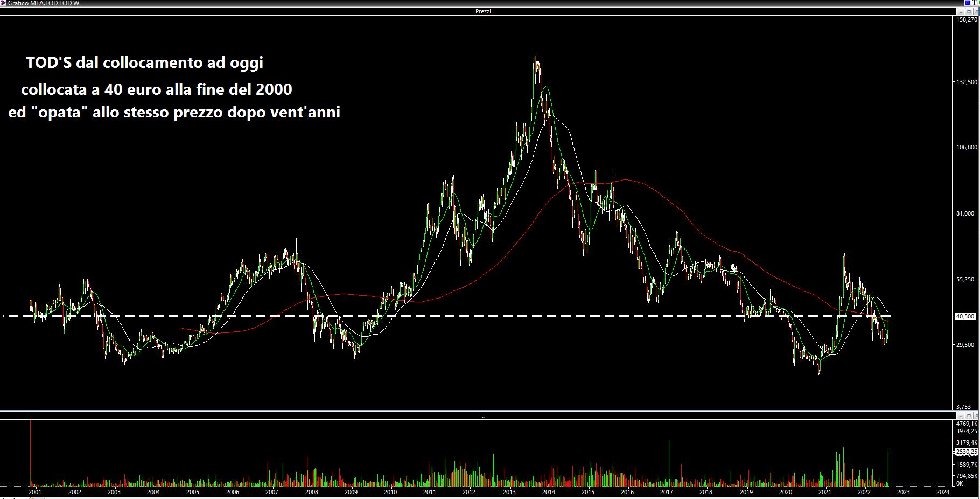Click the 3,753 price axis value

[x=963, y=407]
